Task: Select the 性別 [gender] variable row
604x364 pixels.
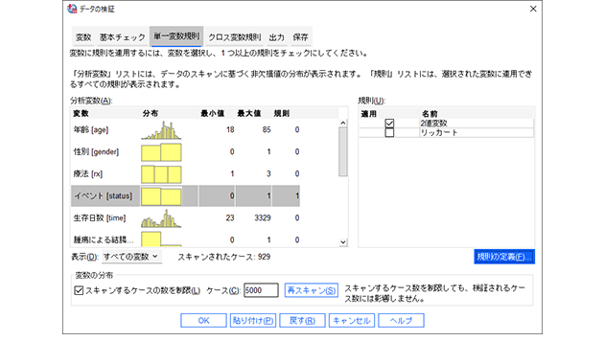Action: pos(186,152)
